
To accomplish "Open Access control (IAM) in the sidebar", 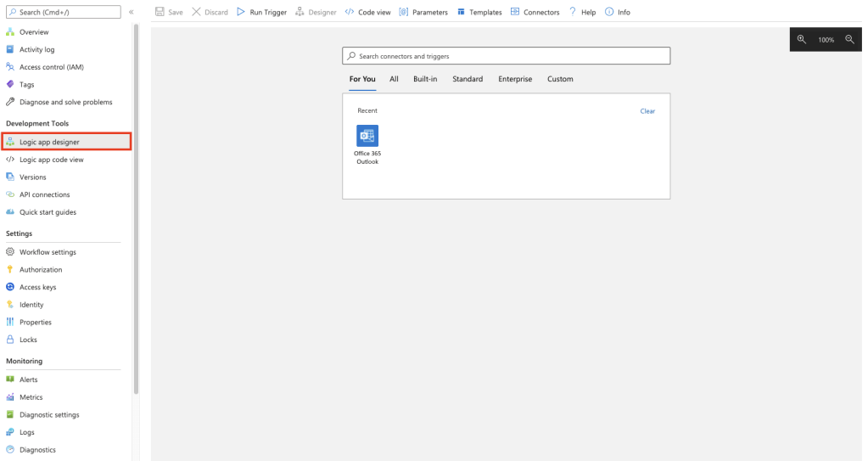I will [51, 67].
